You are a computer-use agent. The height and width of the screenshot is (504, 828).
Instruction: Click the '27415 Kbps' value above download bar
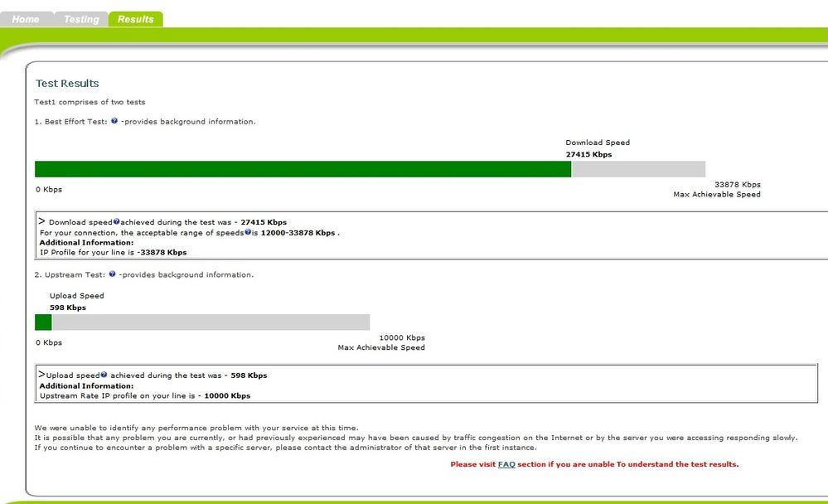588,155
